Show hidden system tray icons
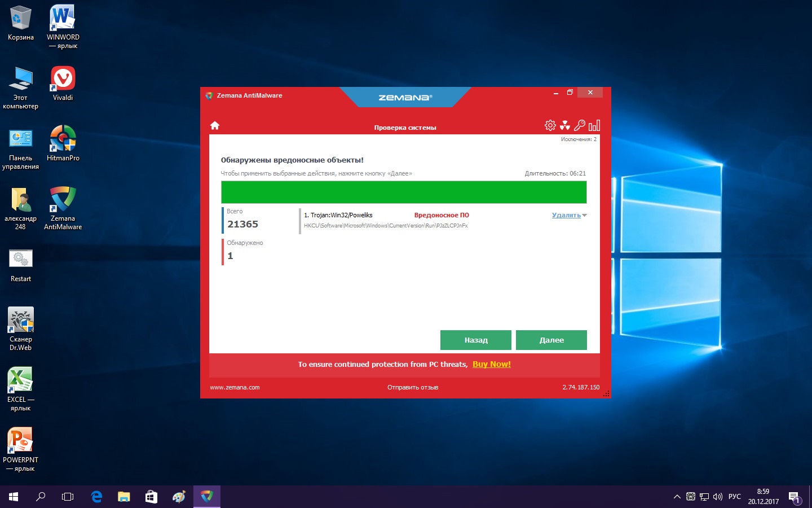Viewport: 812px width, 508px height. (677, 497)
